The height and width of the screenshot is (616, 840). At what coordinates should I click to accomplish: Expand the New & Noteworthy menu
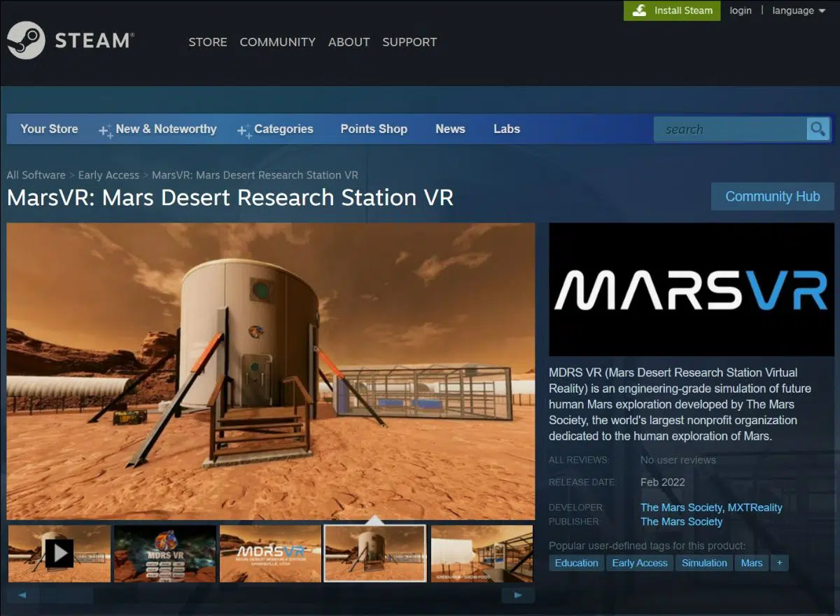click(x=165, y=129)
